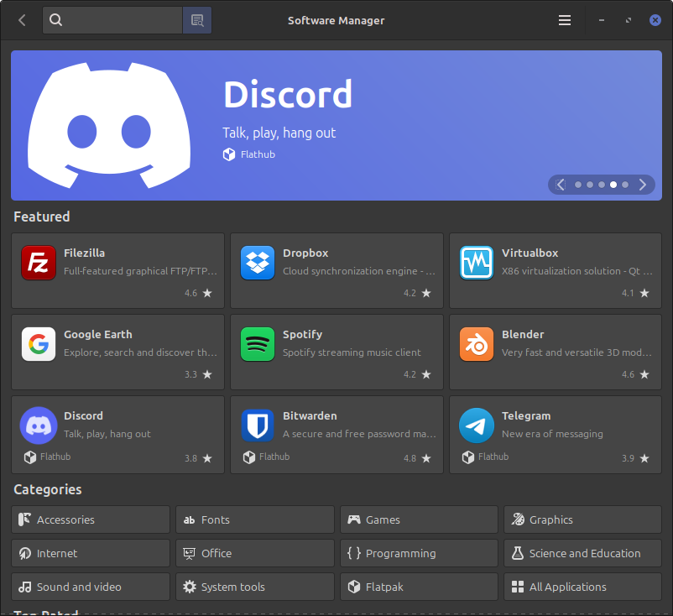Minimize the Software Manager window
The image size is (673, 616).
[x=602, y=20]
